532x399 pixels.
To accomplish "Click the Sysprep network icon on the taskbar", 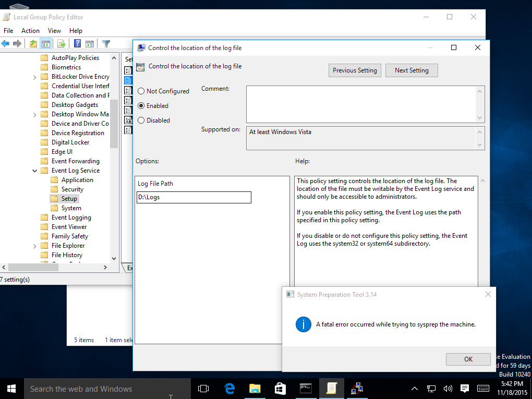I will 357,389.
